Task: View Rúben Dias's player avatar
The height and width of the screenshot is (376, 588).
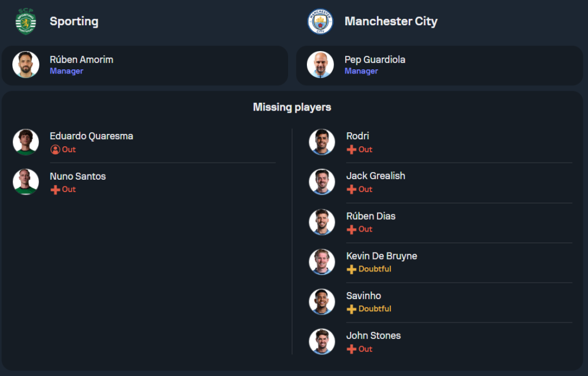Action: [x=322, y=222]
